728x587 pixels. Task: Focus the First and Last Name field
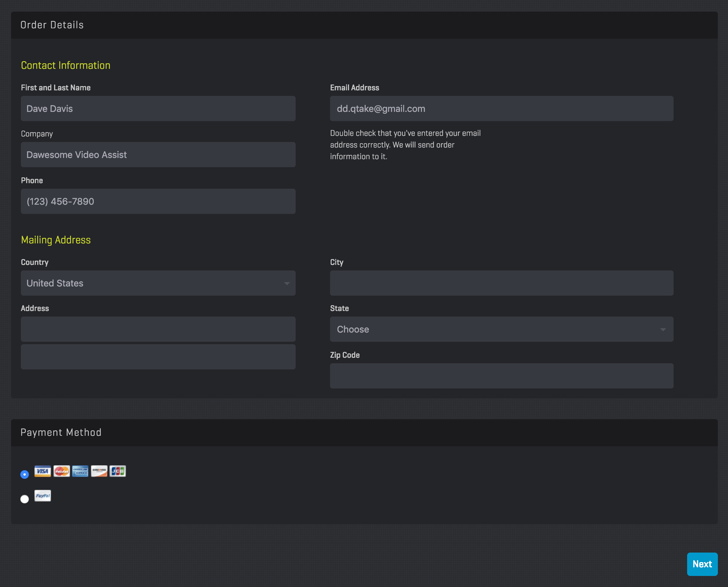pos(158,108)
